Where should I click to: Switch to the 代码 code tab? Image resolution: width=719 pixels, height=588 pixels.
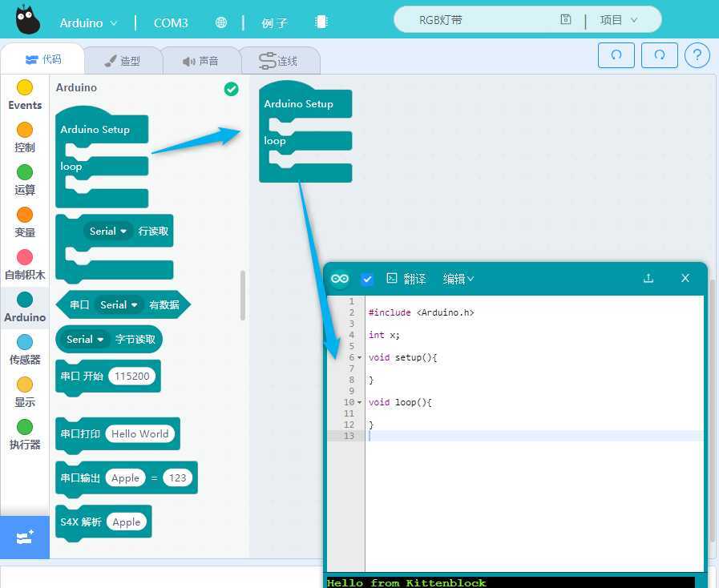(43, 59)
